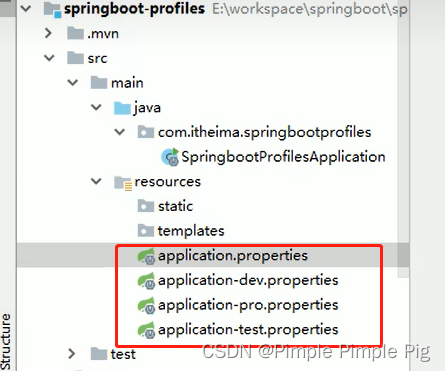
Task: Collapse the main folder
Action: point(73,83)
